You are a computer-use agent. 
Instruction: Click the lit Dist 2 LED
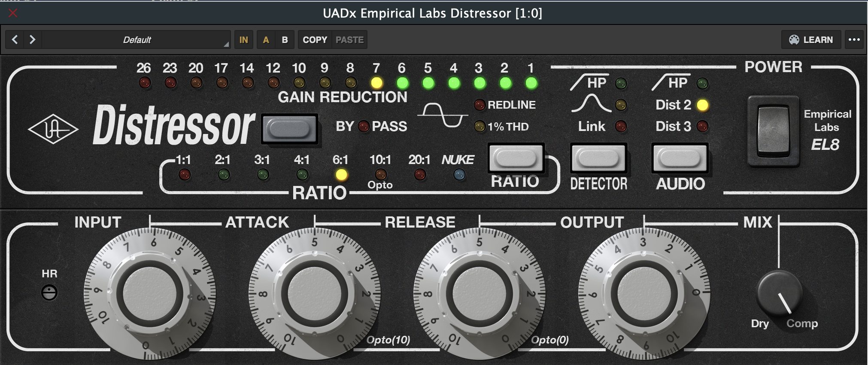(702, 105)
